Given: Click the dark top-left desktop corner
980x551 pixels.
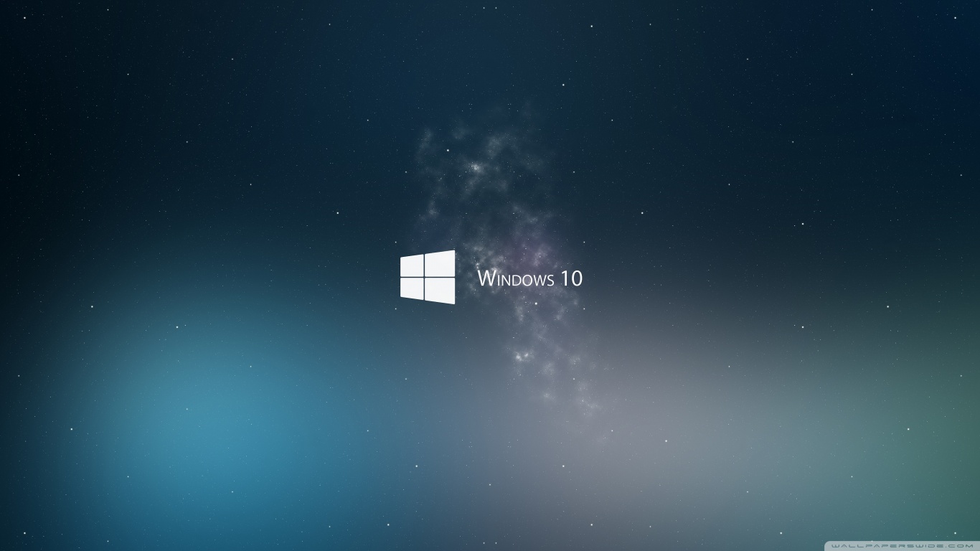Looking at the screenshot, I should [x=6, y=6].
